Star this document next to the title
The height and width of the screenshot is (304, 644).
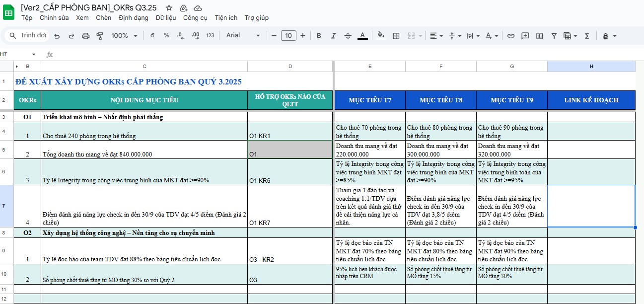pyautogui.click(x=169, y=8)
